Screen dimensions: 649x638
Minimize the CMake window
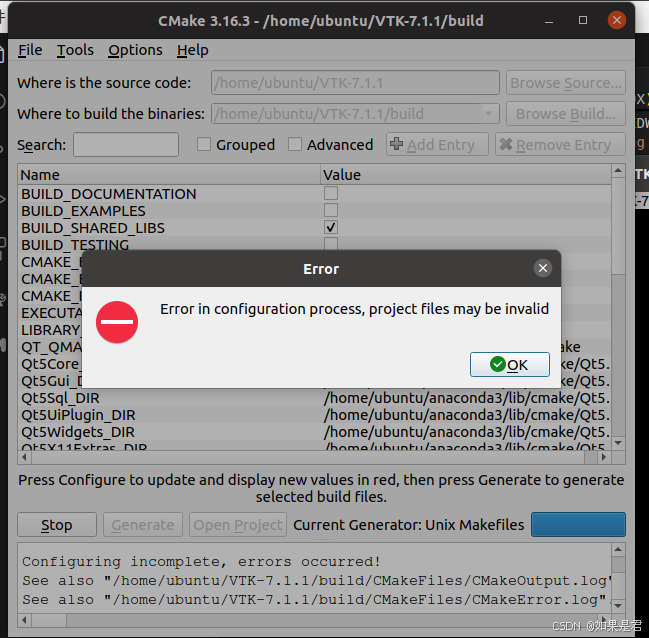tap(549, 20)
